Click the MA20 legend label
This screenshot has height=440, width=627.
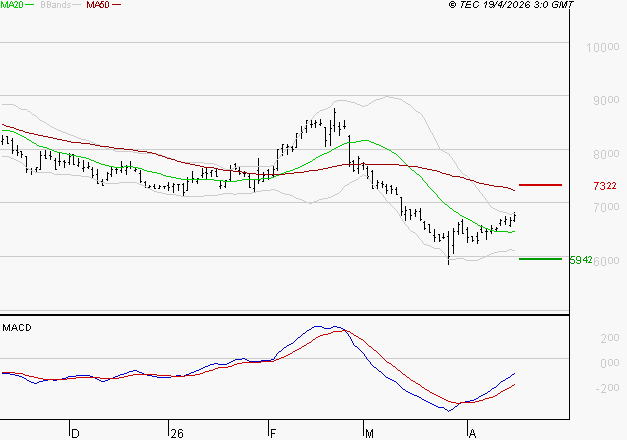click(12, 5)
